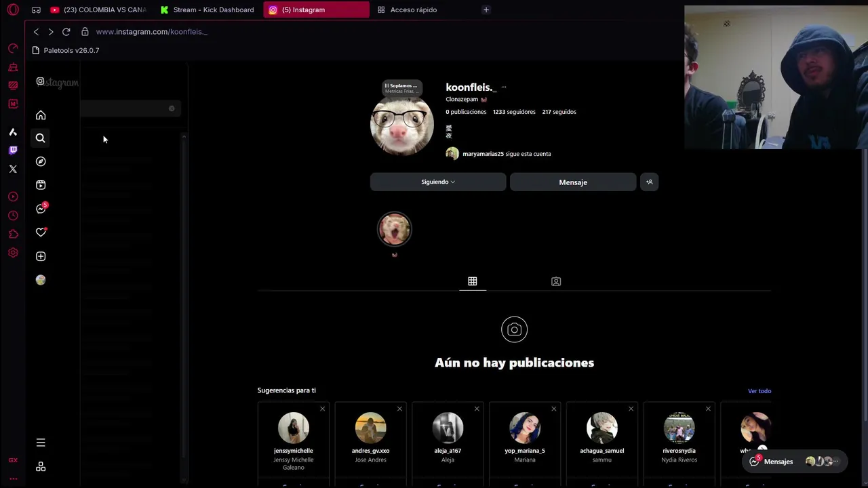Reload the Instagram page
The height and width of the screenshot is (488, 868).
coord(66,32)
